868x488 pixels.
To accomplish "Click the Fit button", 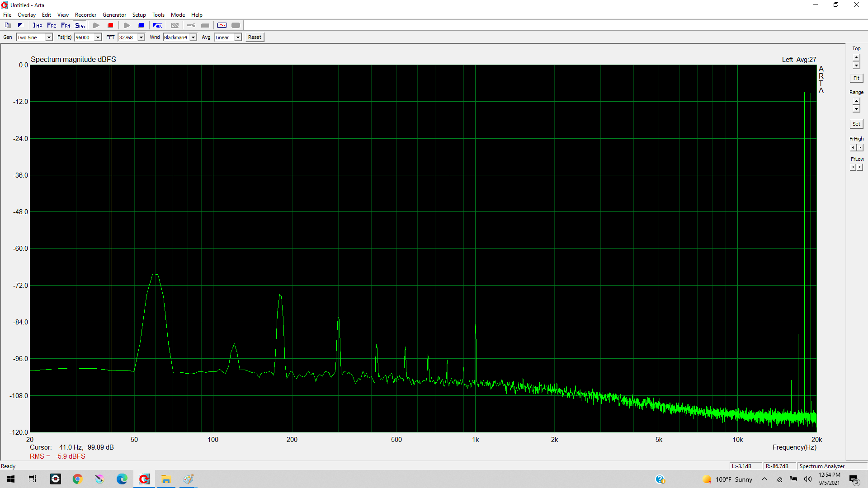I will pyautogui.click(x=856, y=78).
